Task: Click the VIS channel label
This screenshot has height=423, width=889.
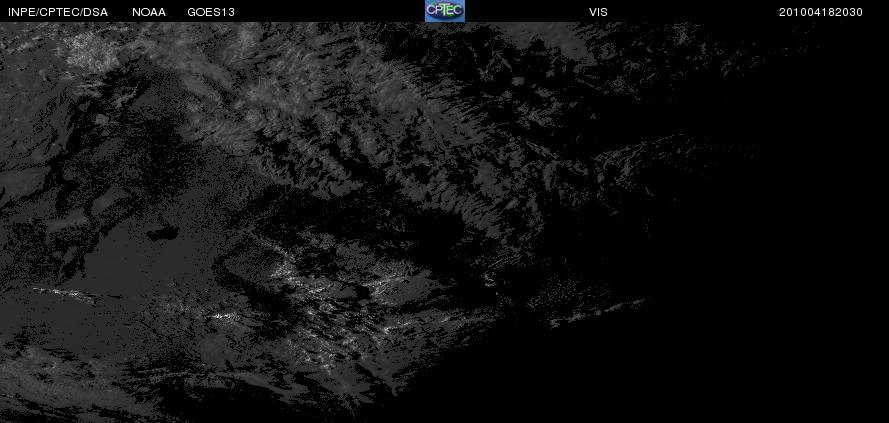Action: coord(598,12)
